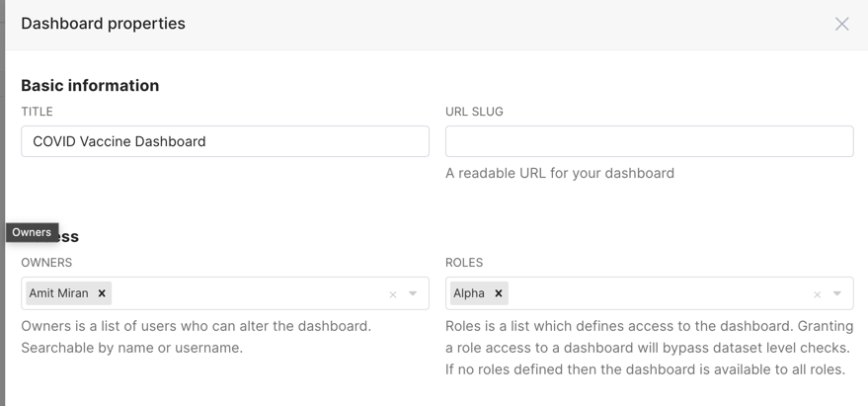Screen dimensions: 868x406
Task: Click the Dashboard properties header title
Action: pyautogui.click(x=103, y=24)
